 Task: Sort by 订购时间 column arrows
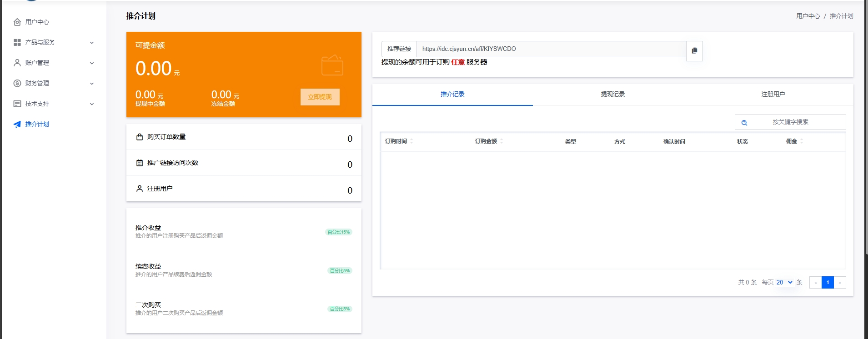pos(411,141)
